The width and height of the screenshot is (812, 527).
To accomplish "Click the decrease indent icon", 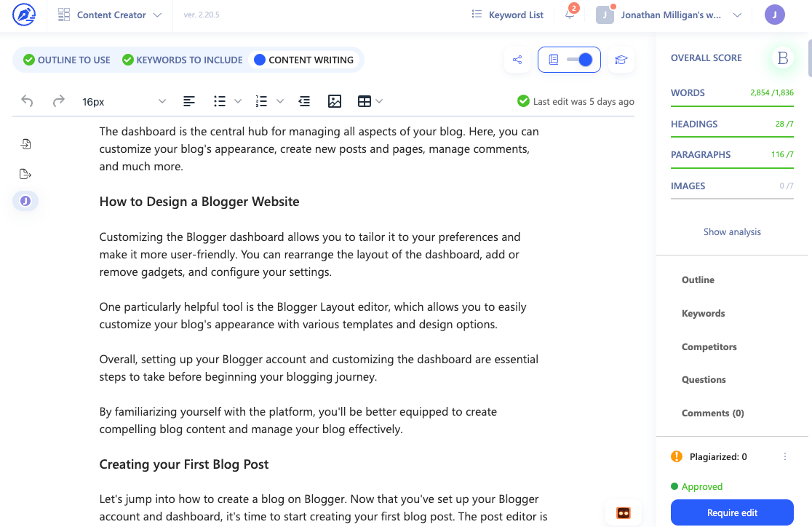I will coord(304,101).
